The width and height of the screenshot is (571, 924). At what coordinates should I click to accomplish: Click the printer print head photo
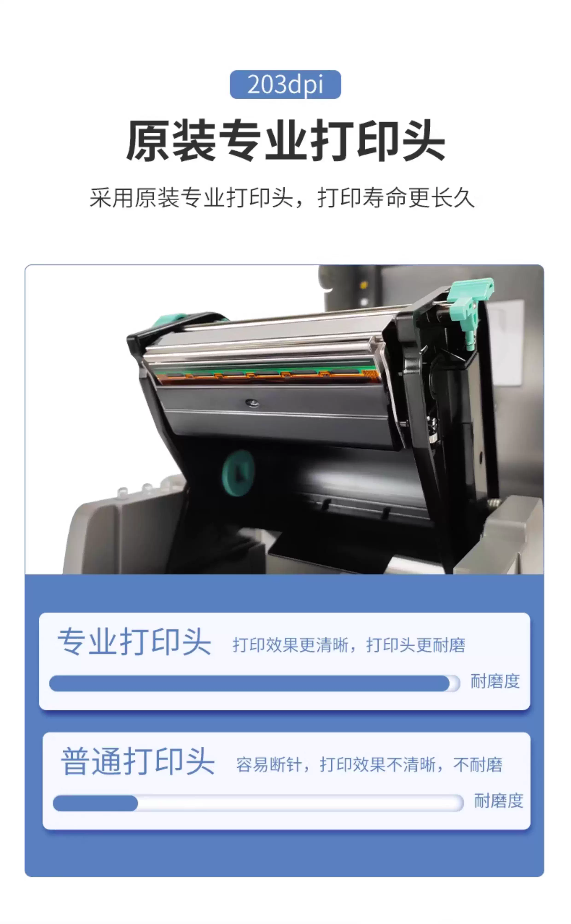(x=284, y=419)
